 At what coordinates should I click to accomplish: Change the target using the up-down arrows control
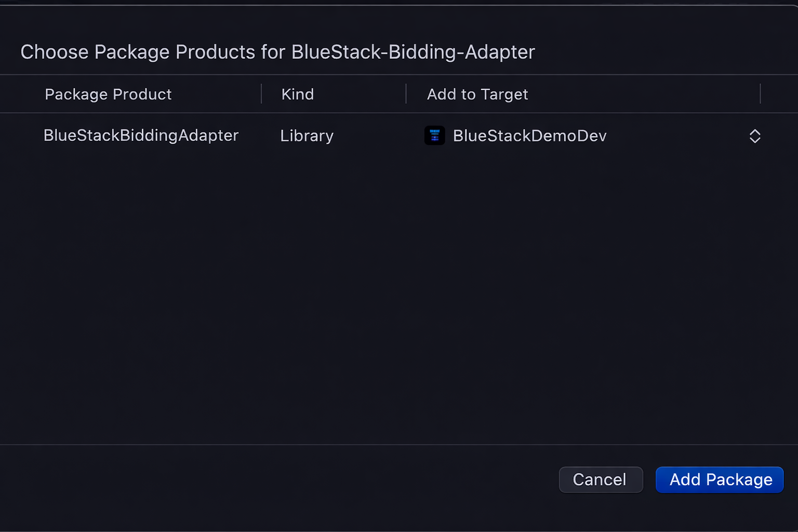[x=754, y=136]
